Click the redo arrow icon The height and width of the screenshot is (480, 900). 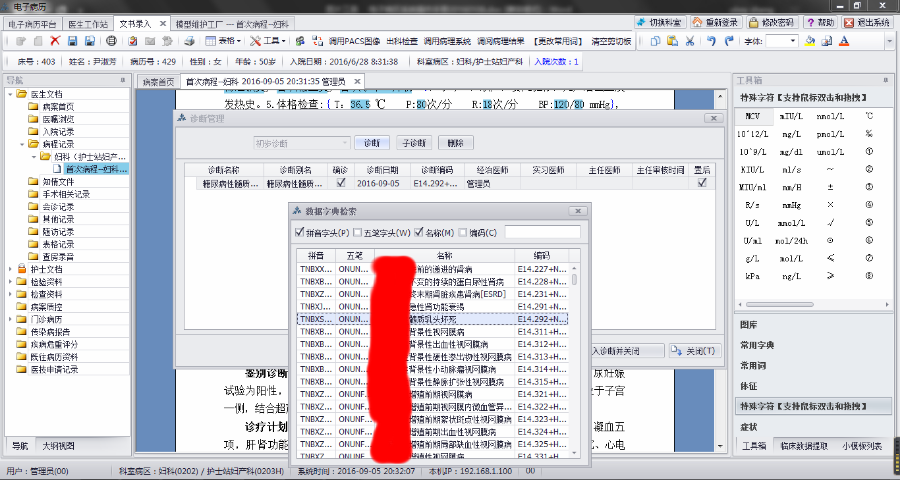[x=729, y=41]
